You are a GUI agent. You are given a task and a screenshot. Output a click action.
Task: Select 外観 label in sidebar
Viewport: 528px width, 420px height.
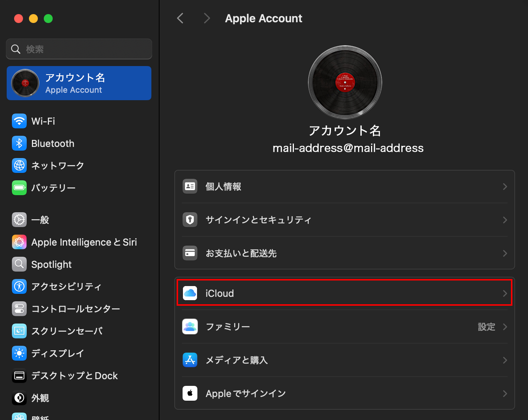click(40, 398)
